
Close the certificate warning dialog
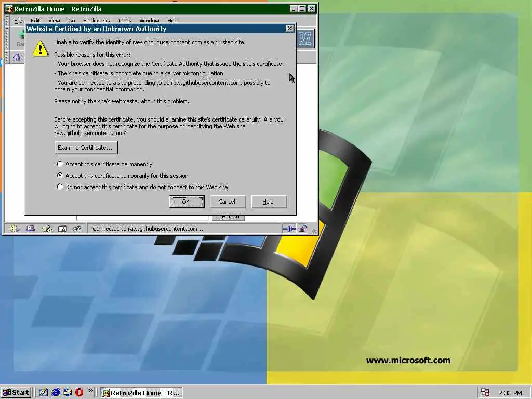click(x=289, y=29)
